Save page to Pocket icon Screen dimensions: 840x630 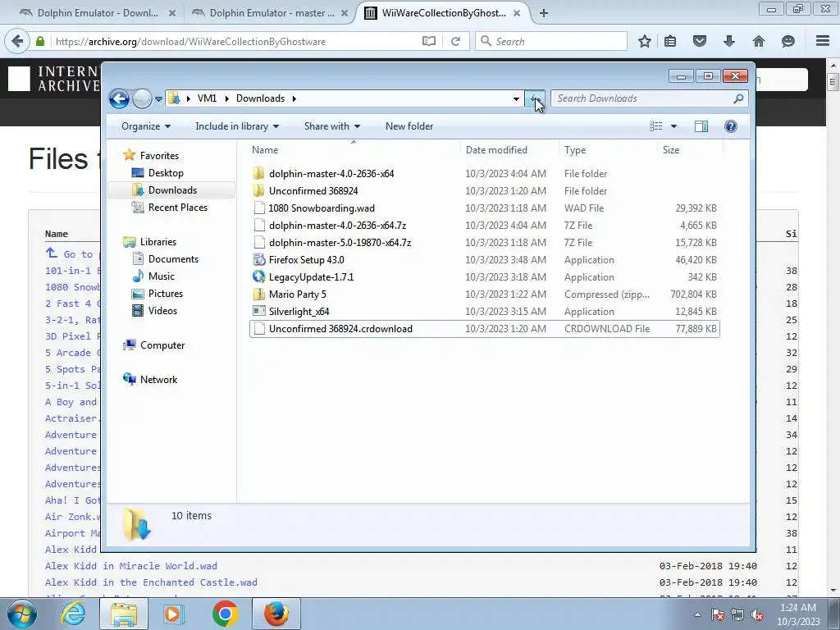coord(699,41)
